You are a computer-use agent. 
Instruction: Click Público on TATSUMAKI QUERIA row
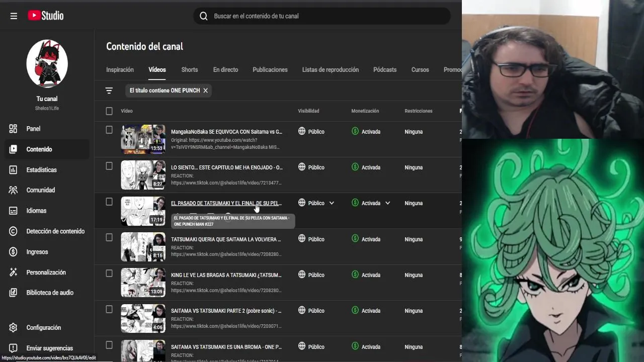[316, 239]
